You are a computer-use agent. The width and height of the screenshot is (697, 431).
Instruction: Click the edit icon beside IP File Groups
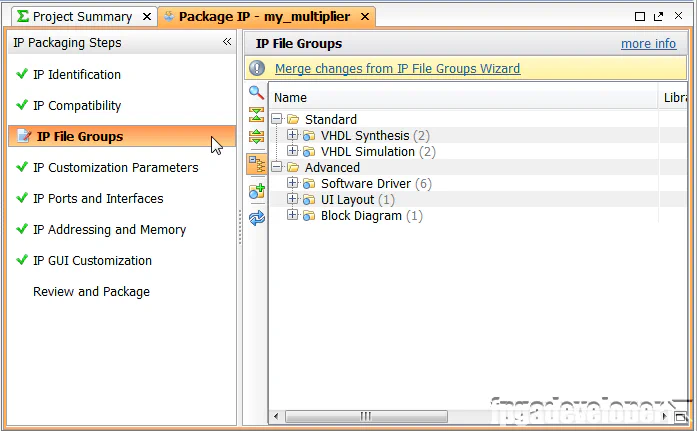[24, 136]
